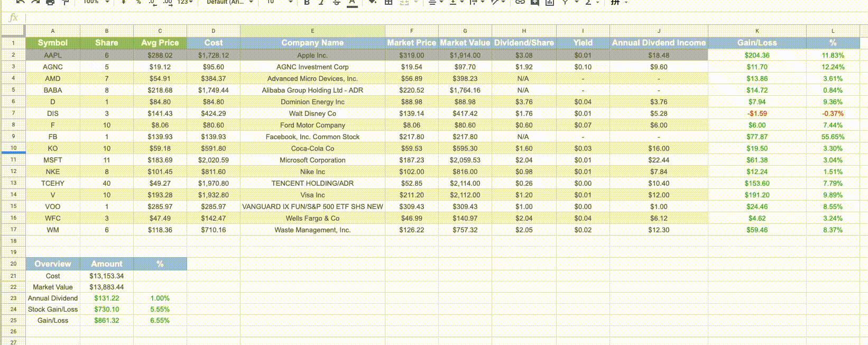Select the $757.32 market value cell

coord(465,230)
